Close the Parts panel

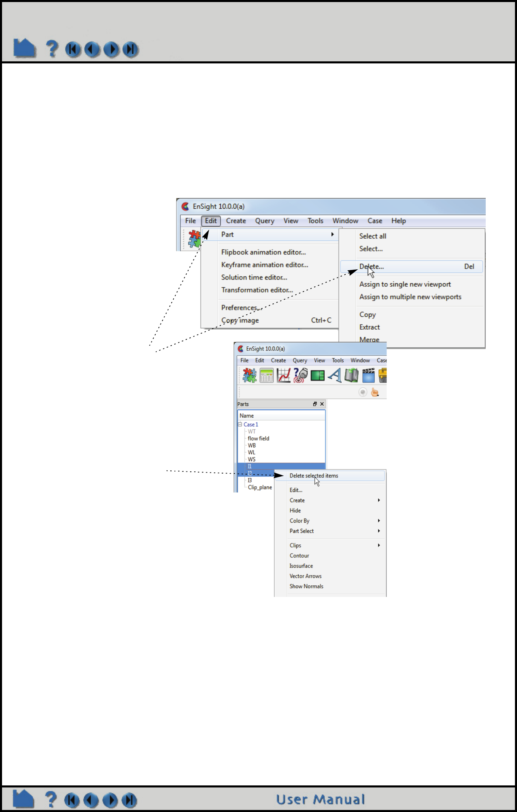click(322, 404)
